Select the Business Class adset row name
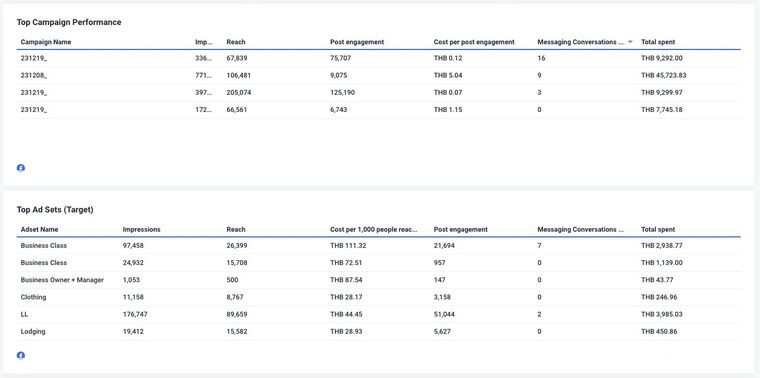Viewport: 760px width, 378px height. pyautogui.click(x=44, y=246)
